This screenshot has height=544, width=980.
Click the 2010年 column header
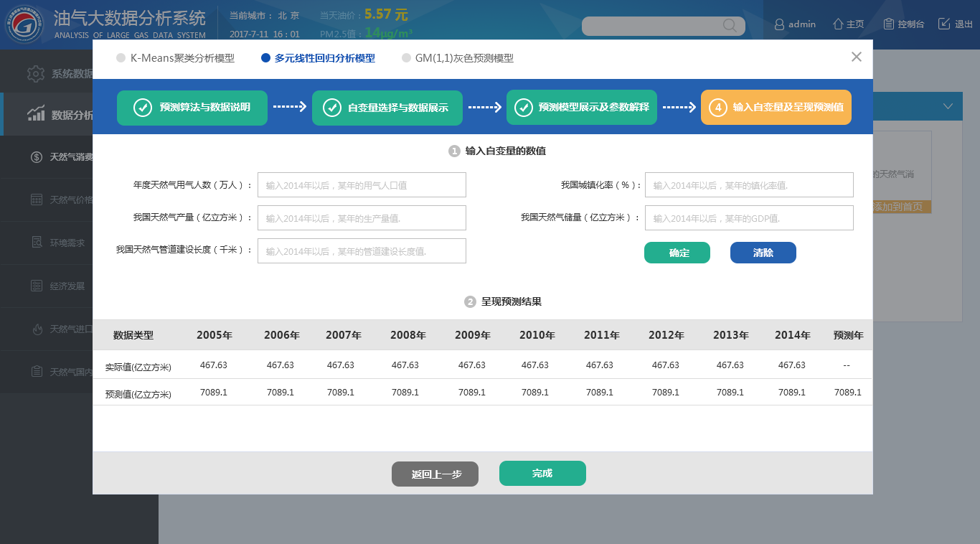coord(537,335)
